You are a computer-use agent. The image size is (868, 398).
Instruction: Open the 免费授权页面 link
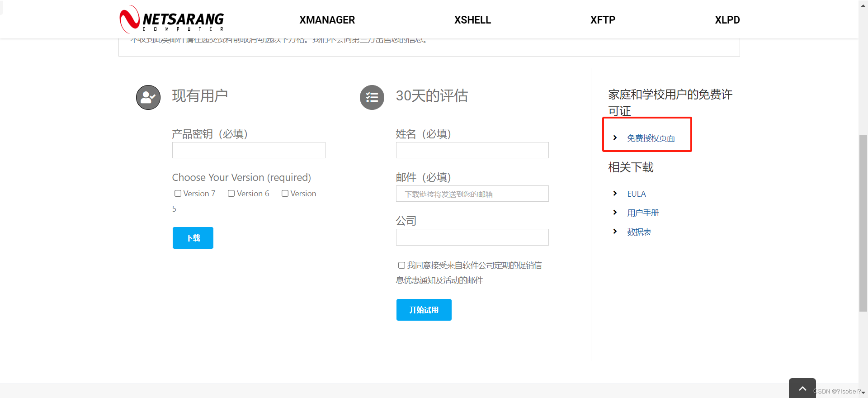click(651, 138)
